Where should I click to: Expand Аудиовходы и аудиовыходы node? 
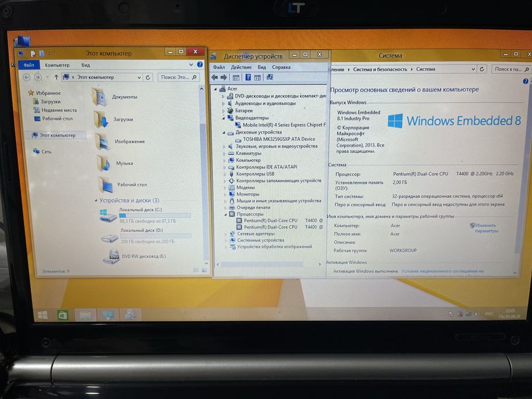[224, 104]
